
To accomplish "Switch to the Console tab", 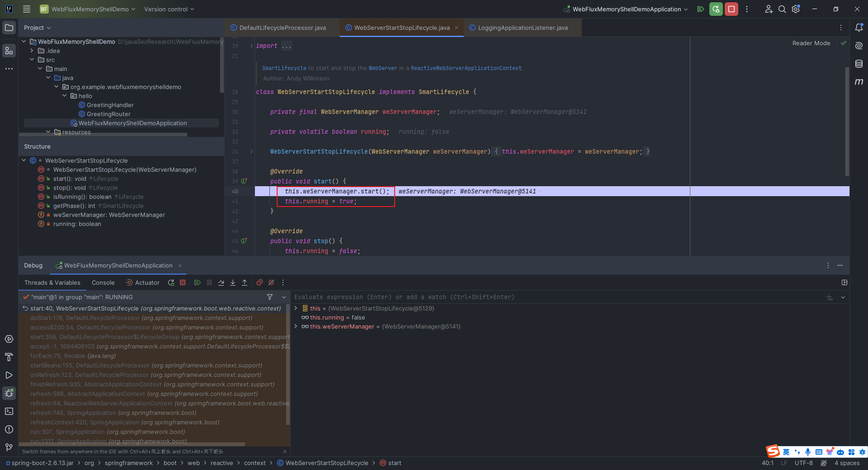I will coord(103,282).
